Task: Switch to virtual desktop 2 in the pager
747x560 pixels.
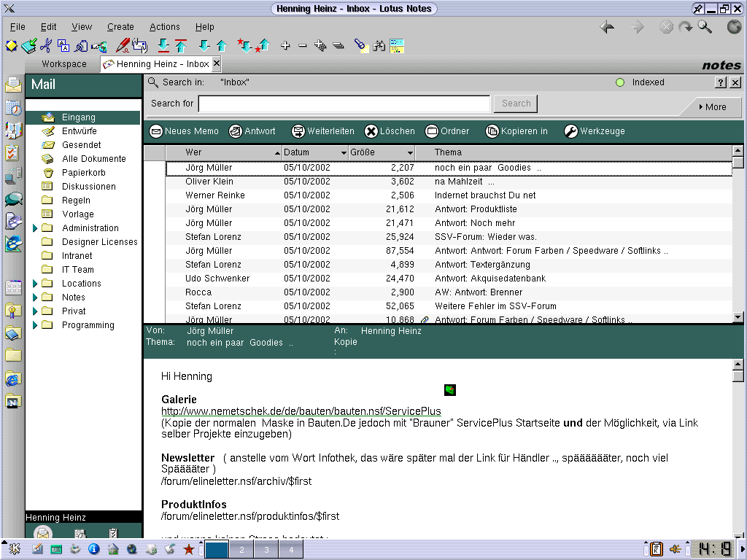Action: pyautogui.click(x=241, y=550)
